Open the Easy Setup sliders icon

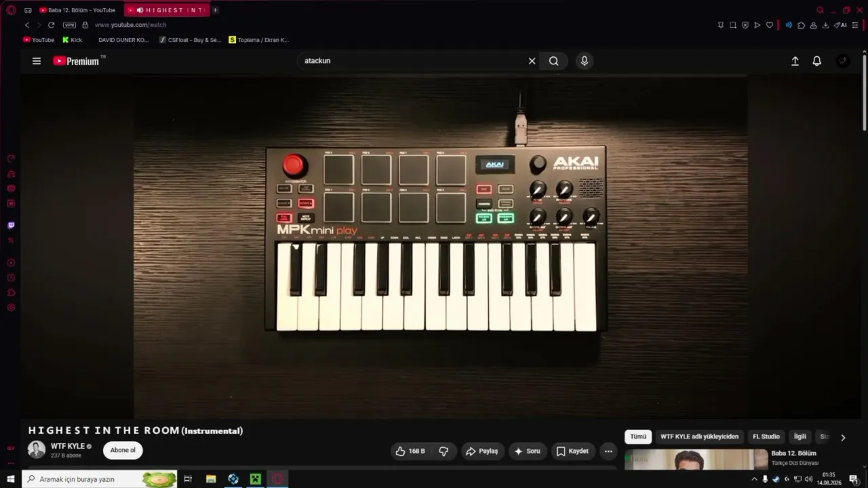coord(855,25)
